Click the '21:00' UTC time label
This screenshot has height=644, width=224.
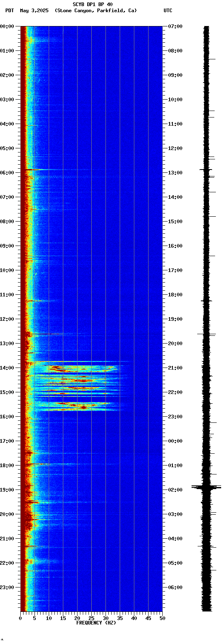tap(175, 368)
